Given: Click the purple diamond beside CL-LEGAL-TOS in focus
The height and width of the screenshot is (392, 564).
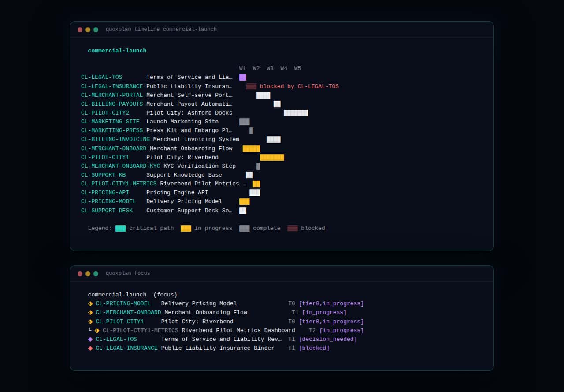Looking at the screenshot, I should point(90,339).
